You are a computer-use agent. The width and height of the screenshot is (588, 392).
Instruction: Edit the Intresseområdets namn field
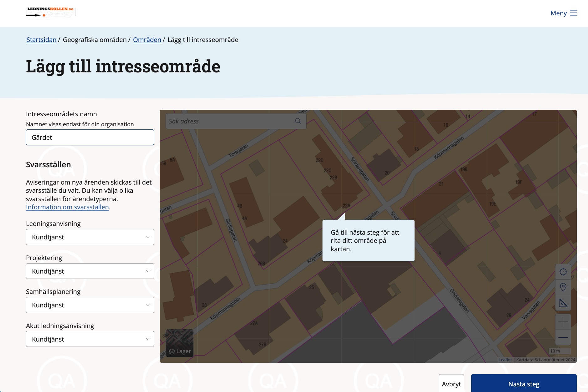pos(90,138)
